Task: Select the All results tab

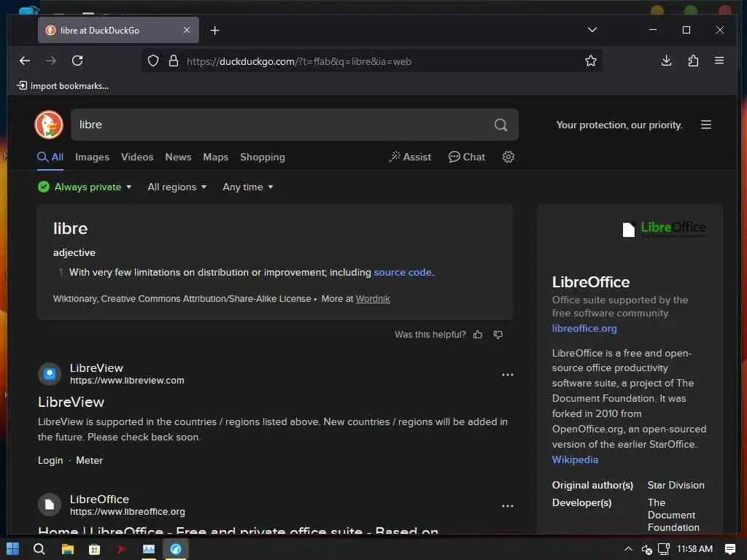Action: (x=50, y=157)
